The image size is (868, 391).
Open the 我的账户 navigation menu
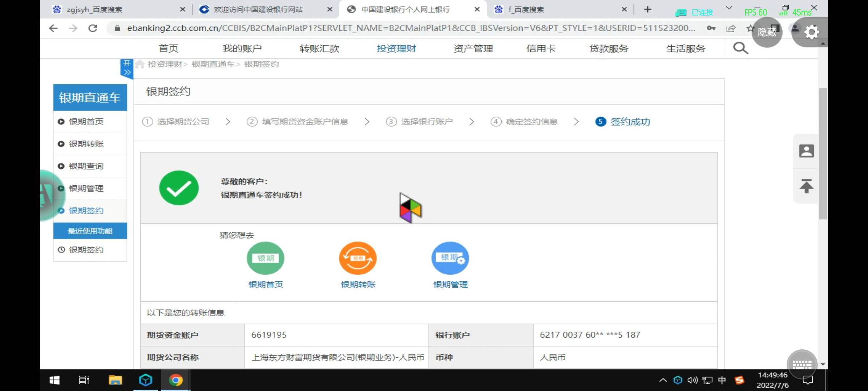(242, 48)
